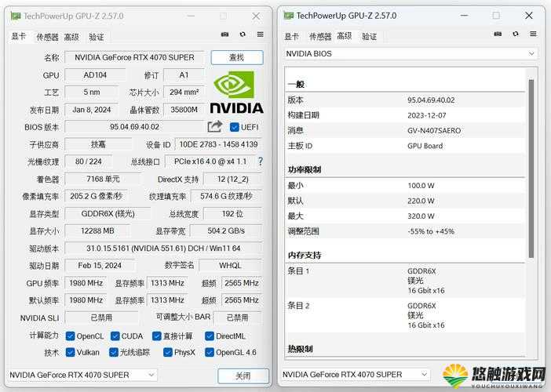The image size is (551, 392).
Task: Click the driver version field
Action: [x=163, y=248]
